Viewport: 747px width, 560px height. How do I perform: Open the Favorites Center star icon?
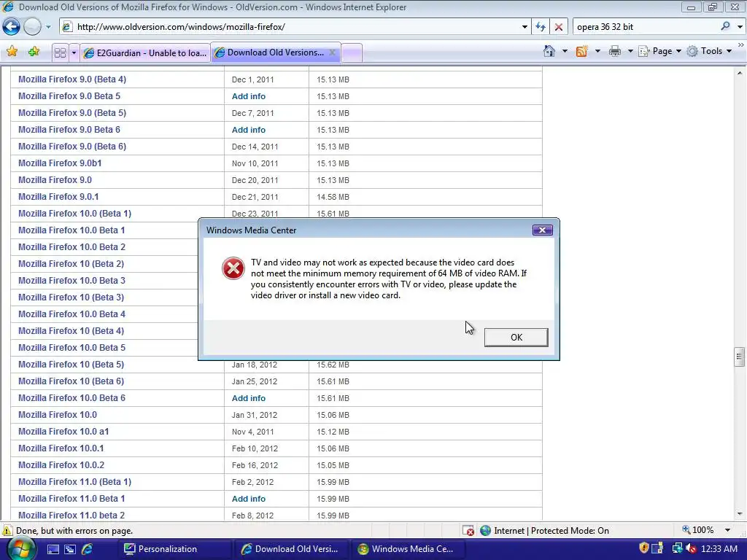12,52
